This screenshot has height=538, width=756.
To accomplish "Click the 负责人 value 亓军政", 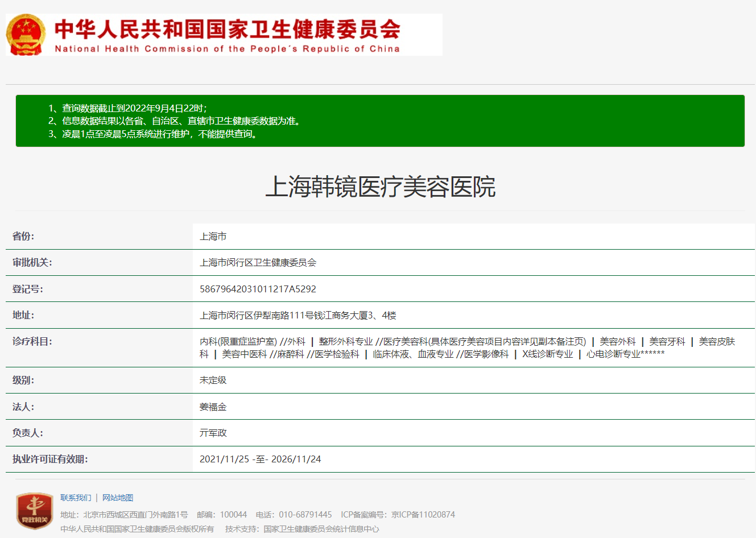I will click(213, 433).
